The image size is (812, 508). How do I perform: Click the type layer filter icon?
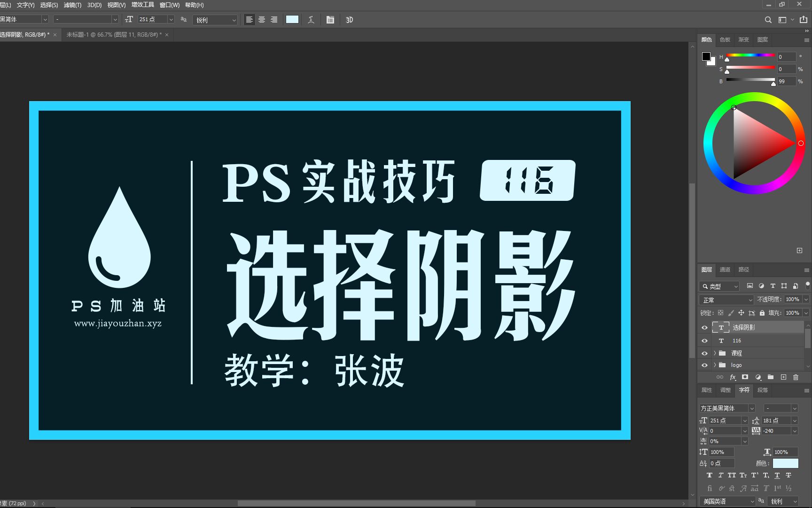773,286
